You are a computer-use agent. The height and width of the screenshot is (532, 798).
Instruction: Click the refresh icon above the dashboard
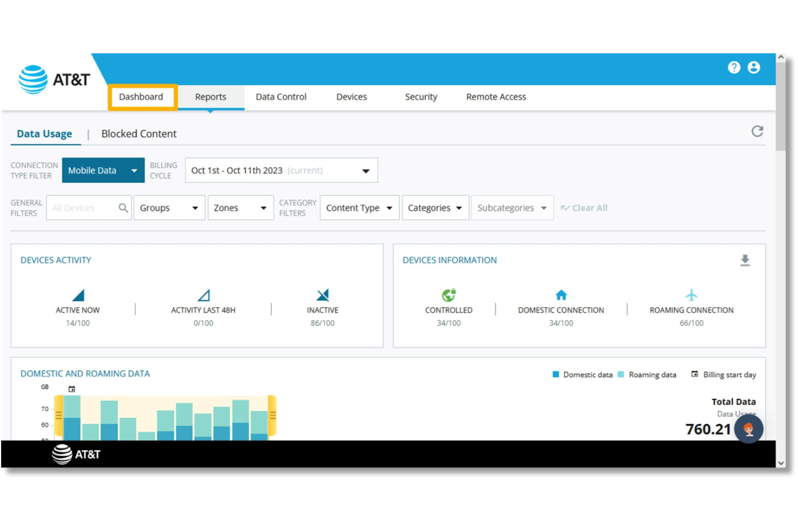[x=758, y=131]
